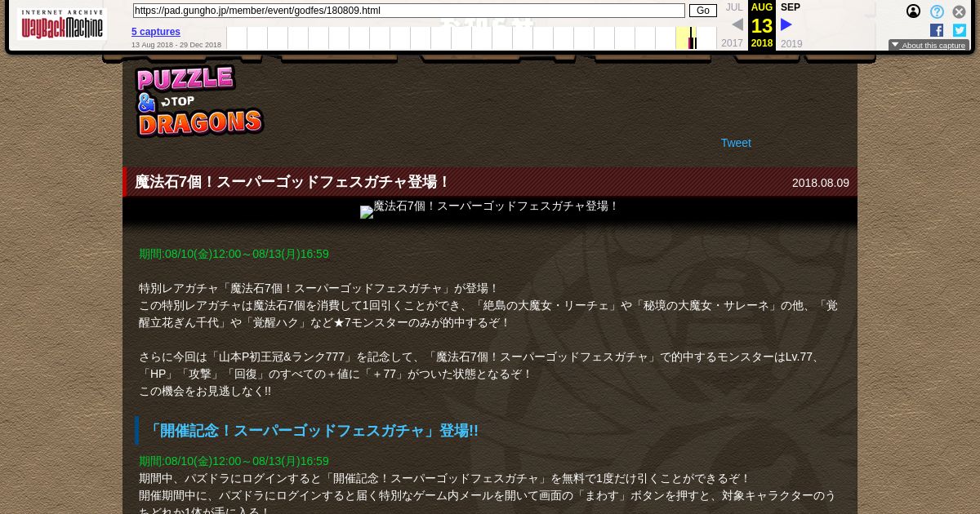The image size is (980, 514).
Task: Expand the About this capture dropdown
Action: click(929, 46)
